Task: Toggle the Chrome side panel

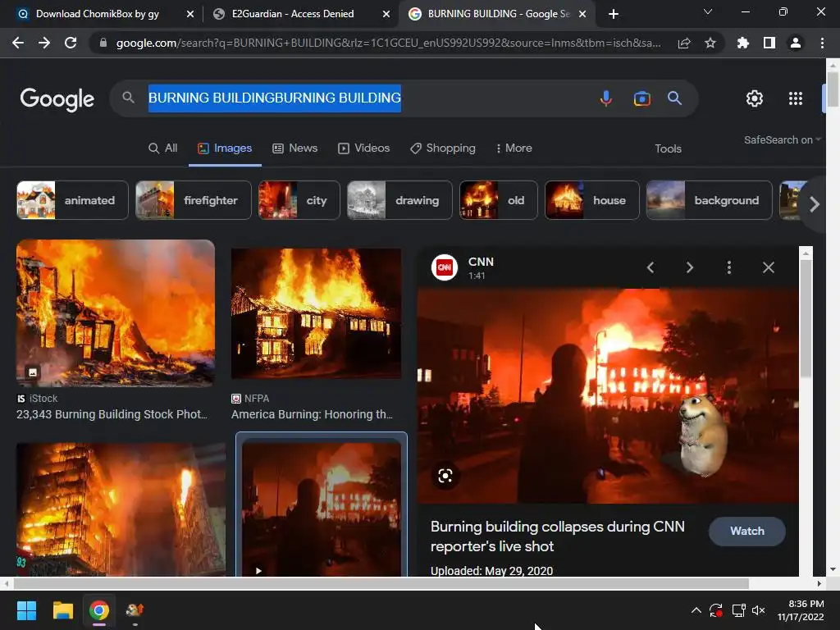Action: [769, 43]
